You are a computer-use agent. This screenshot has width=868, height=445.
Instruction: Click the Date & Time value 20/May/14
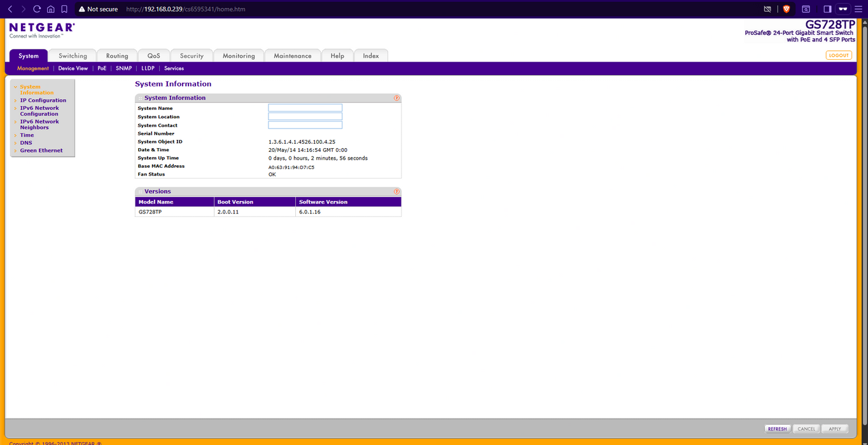[308, 150]
